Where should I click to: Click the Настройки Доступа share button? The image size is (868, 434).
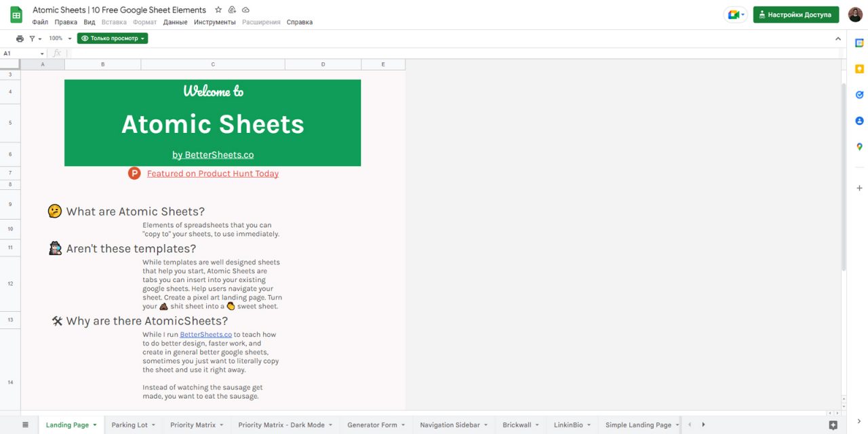(x=797, y=14)
